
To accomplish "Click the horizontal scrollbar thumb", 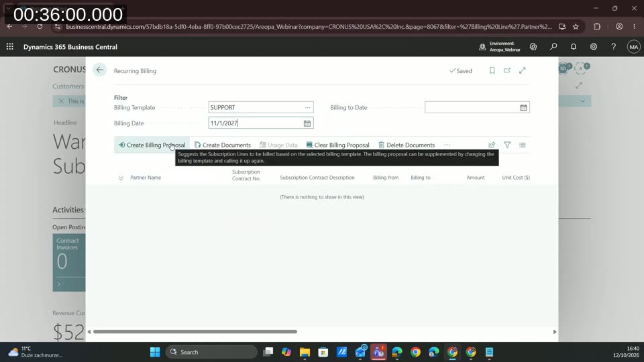I will point(195,332).
